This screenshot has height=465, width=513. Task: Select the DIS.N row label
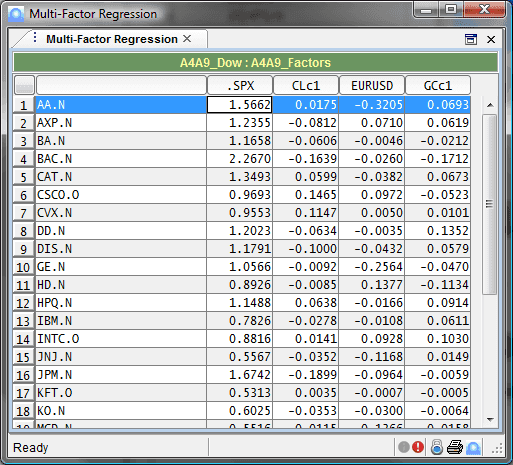[x=121, y=249]
